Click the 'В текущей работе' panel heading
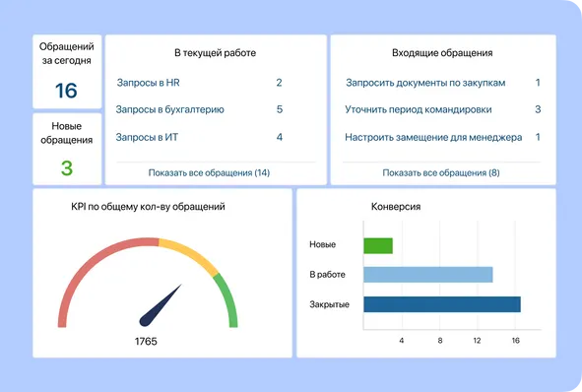Screen dimensions: 582x392 point(216,53)
